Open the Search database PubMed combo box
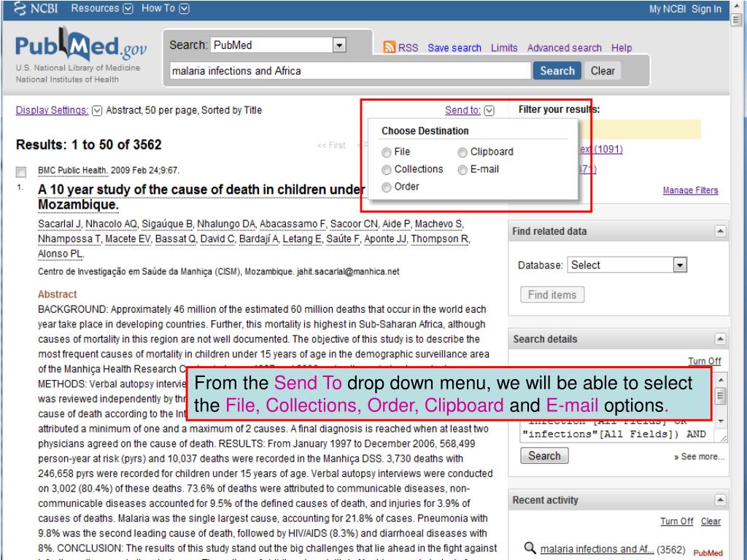747x560 pixels. tap(278, 45)
